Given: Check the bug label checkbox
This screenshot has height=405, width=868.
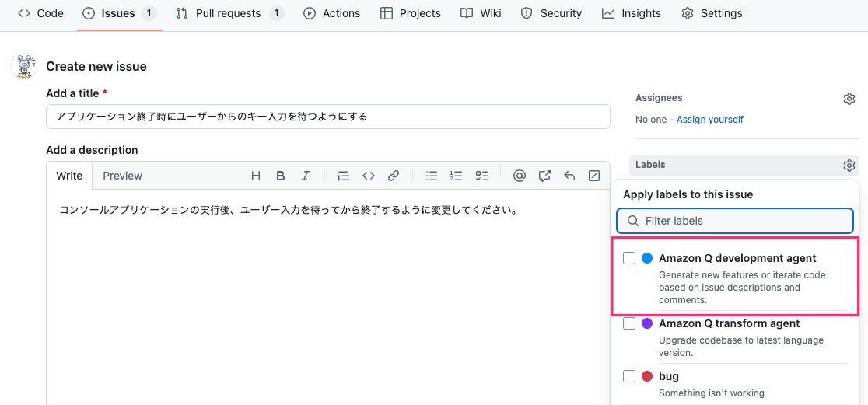Looking at the screenshot, I should (629, 376).
